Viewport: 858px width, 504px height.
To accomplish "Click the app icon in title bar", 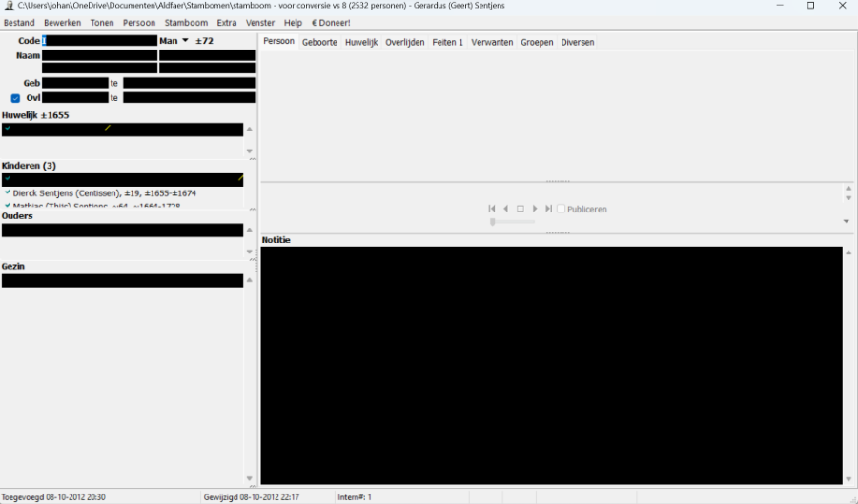I will pyautogui.click(x=9, y=6).
